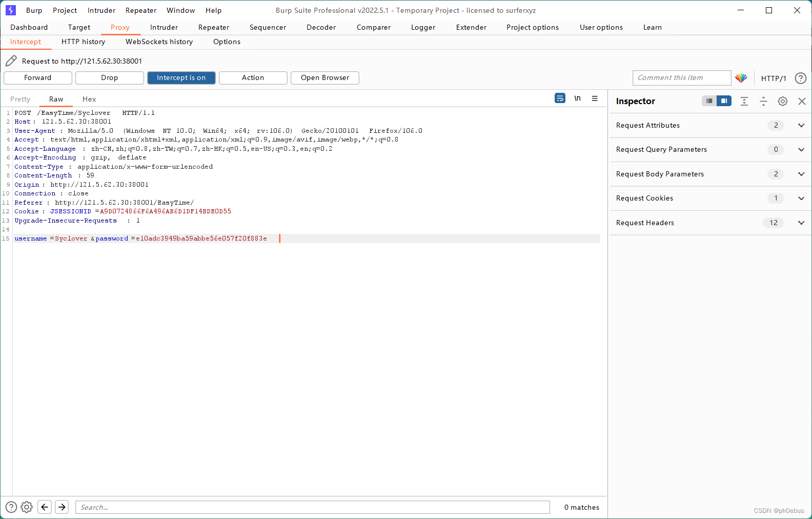Toggle word wrap icon in message editor
The height and width of the screenshot is (519, 812).
560,98
